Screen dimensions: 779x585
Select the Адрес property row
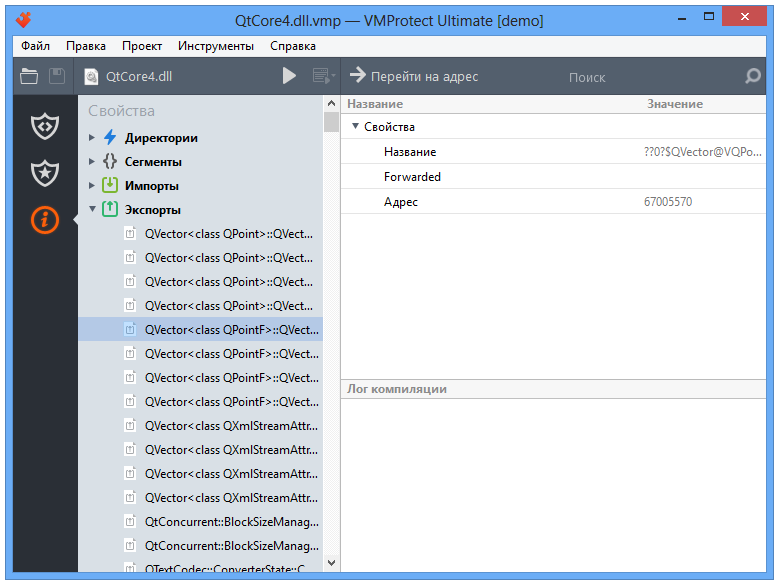[x=553, y=202]
